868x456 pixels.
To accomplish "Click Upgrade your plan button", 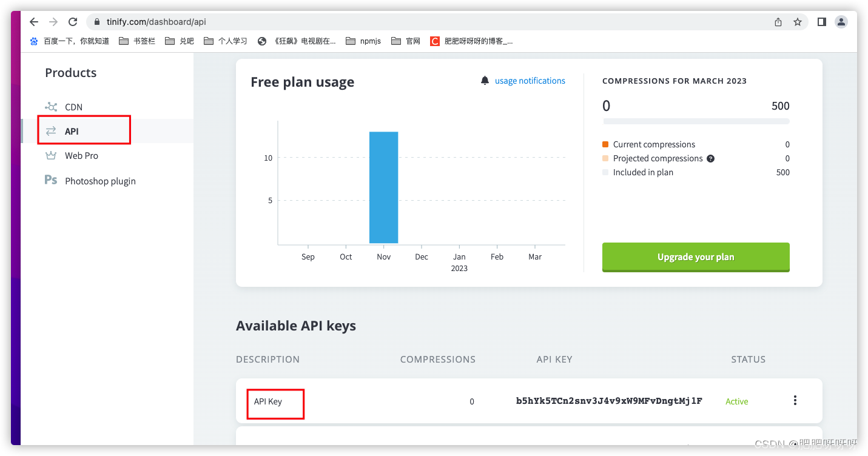I will point(696,257).
